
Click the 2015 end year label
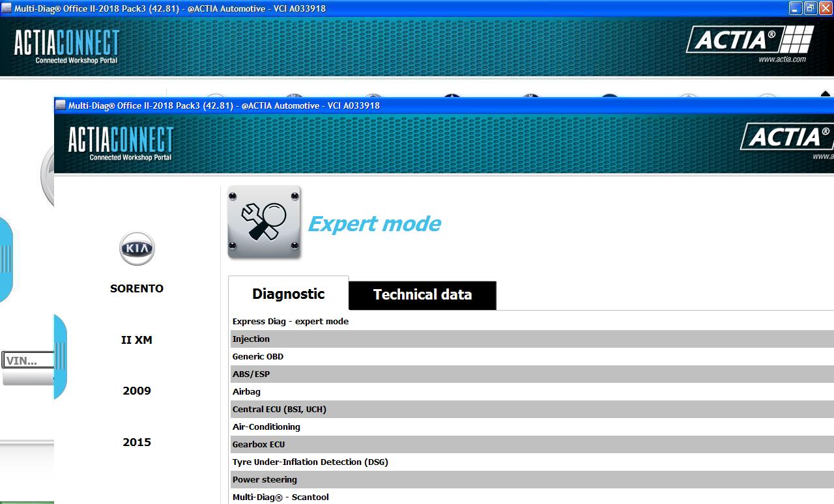point(137,442)
